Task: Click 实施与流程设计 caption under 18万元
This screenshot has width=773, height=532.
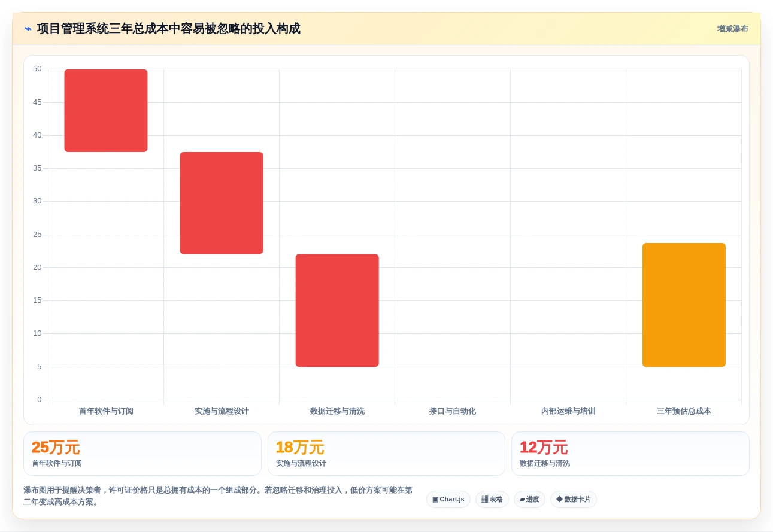Action: pos(301,463)
